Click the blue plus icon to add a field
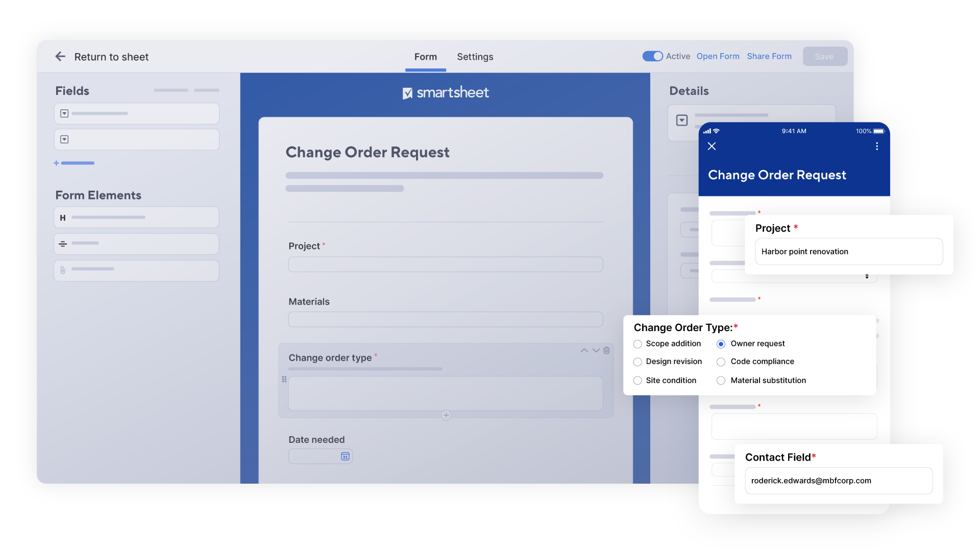Screen dimensions: 980x551 click(x=56, y=163)
